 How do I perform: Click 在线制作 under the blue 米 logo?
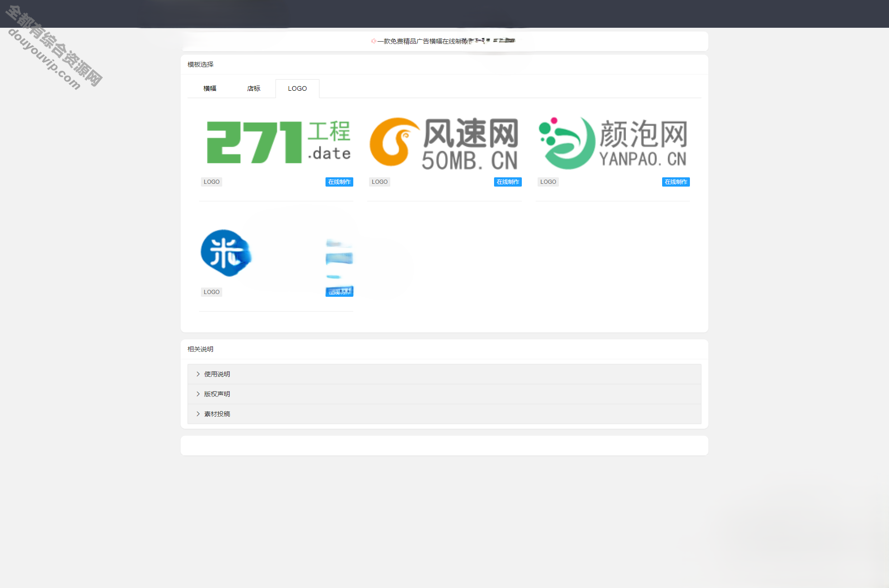[x=339, y=292]
